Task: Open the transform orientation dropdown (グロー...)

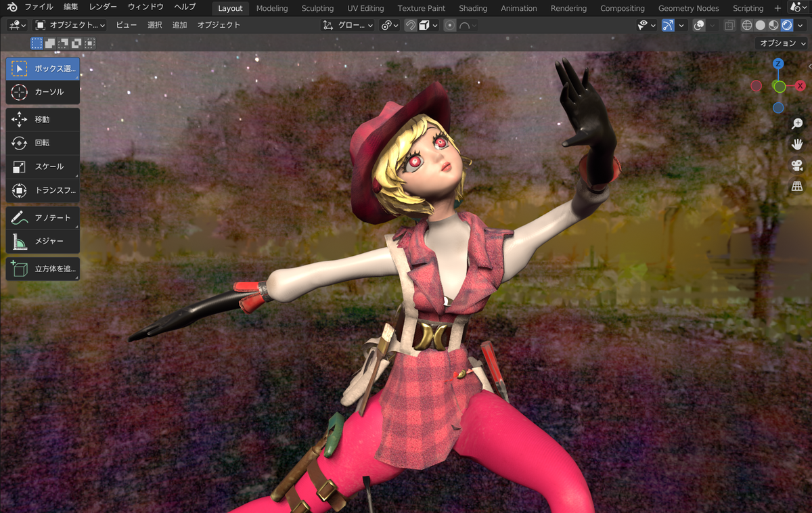Action: pos(348,25)
